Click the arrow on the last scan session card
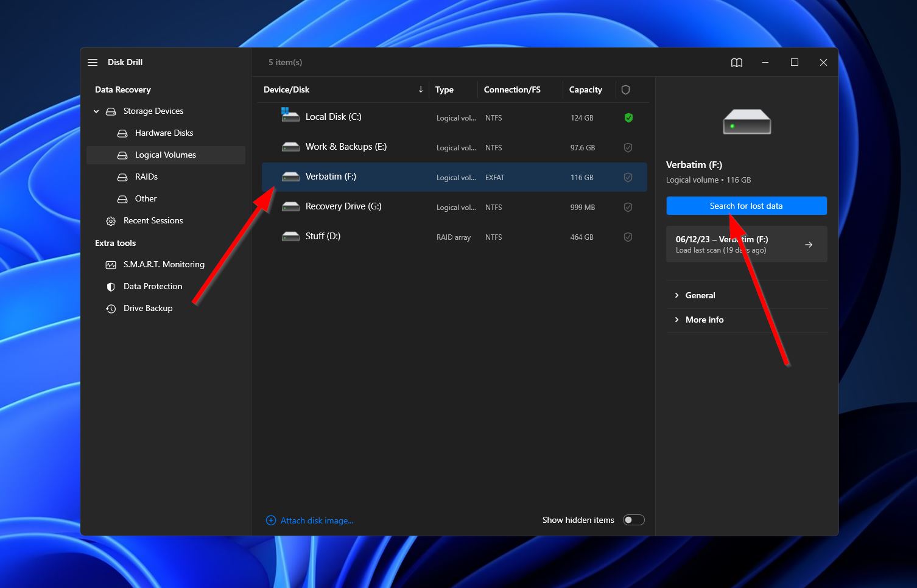The height and width of the screenshot is (588, 917). (x=809, y=245)
